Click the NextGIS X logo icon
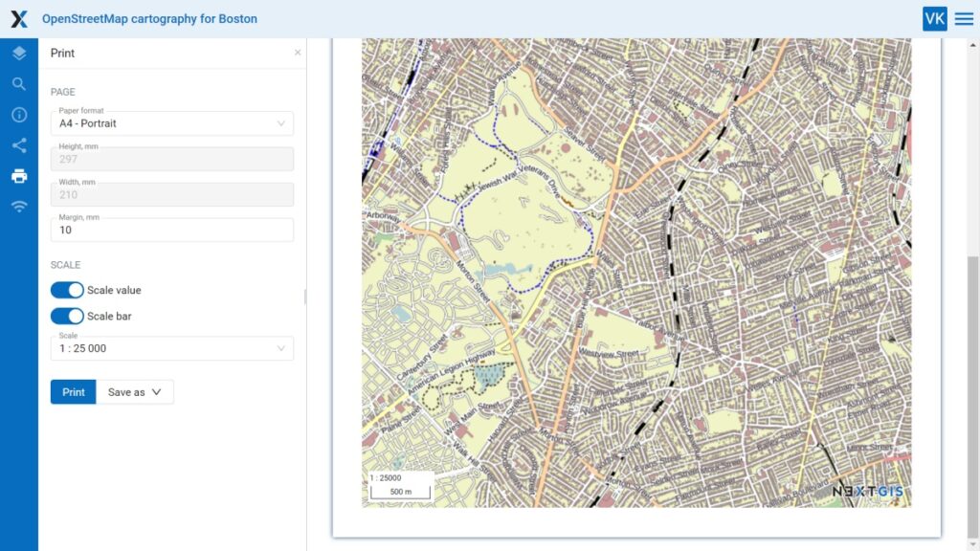 click(x=19, y=19)
